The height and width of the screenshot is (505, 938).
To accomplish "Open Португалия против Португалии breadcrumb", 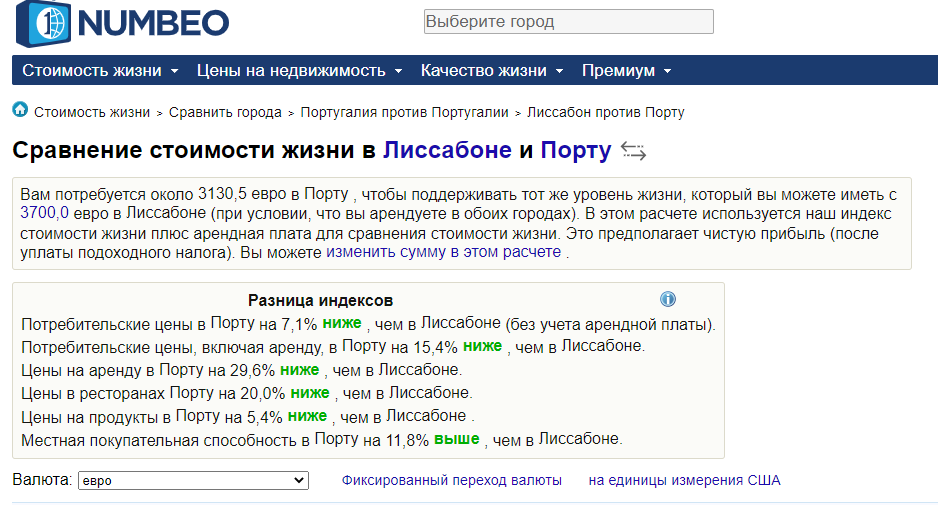I will (x=404, y=113).
